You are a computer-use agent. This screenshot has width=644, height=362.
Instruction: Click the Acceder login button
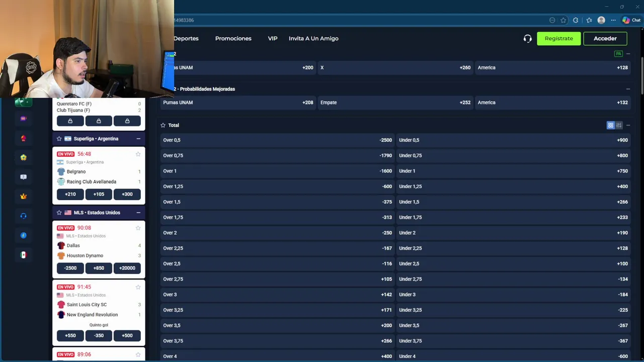click(x=605, y=38)
